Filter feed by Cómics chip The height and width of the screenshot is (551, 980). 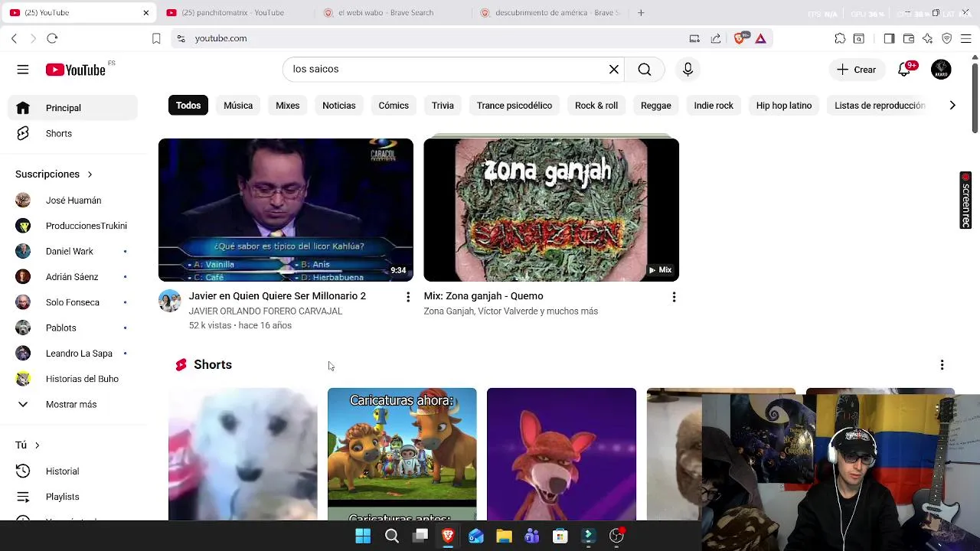pos(394,106)
